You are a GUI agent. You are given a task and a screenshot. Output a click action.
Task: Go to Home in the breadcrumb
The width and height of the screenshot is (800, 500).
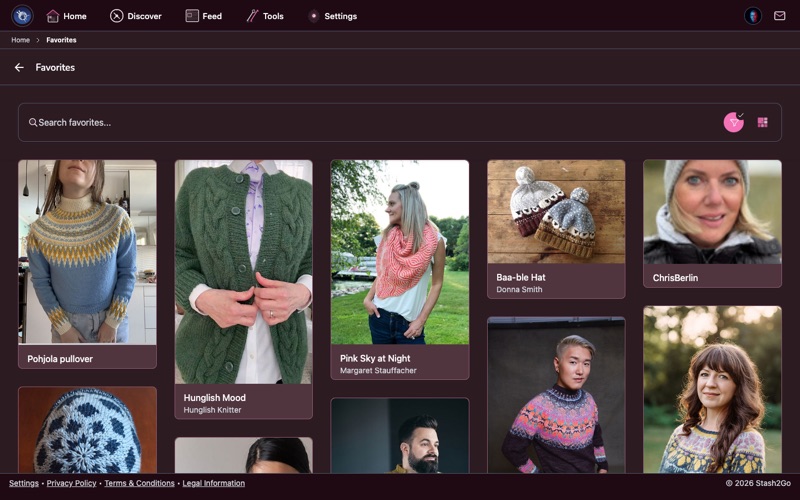(x=20, y=40)
